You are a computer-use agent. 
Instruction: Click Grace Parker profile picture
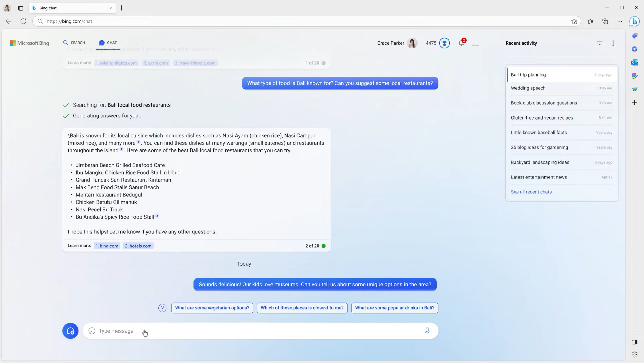click(412, 43)
